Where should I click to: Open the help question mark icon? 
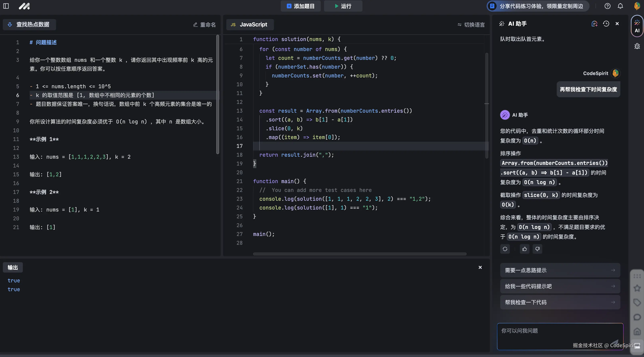click(x=608, y=6)
